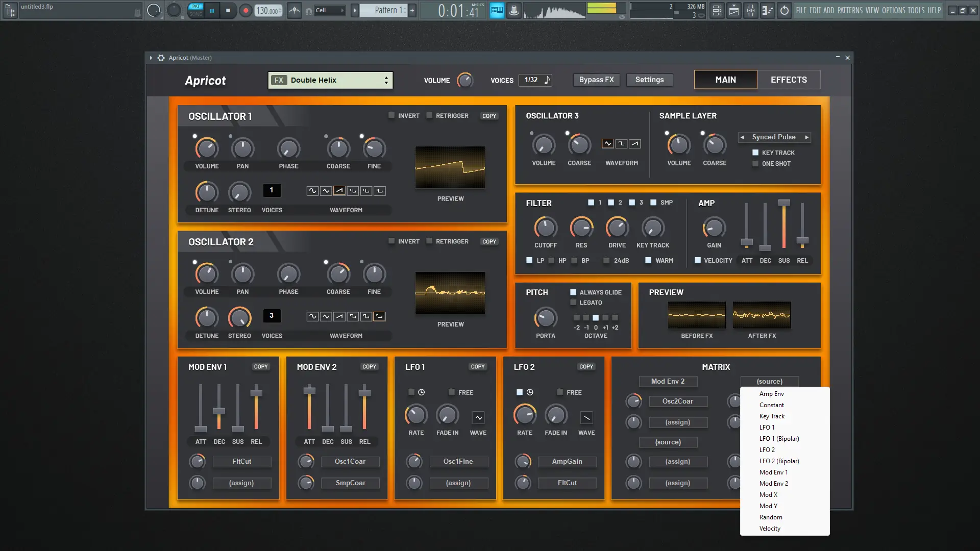Select the sawtooth waveform for Oscillator 1

tap(339, 191)
